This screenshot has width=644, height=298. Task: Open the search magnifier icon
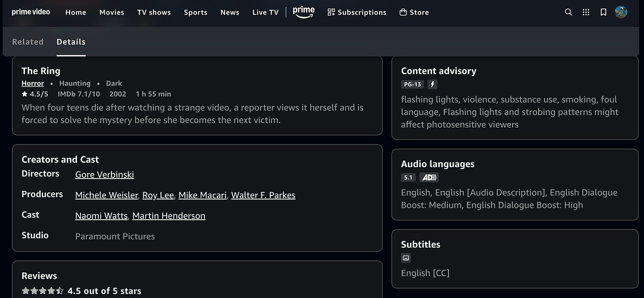(568, 12)
